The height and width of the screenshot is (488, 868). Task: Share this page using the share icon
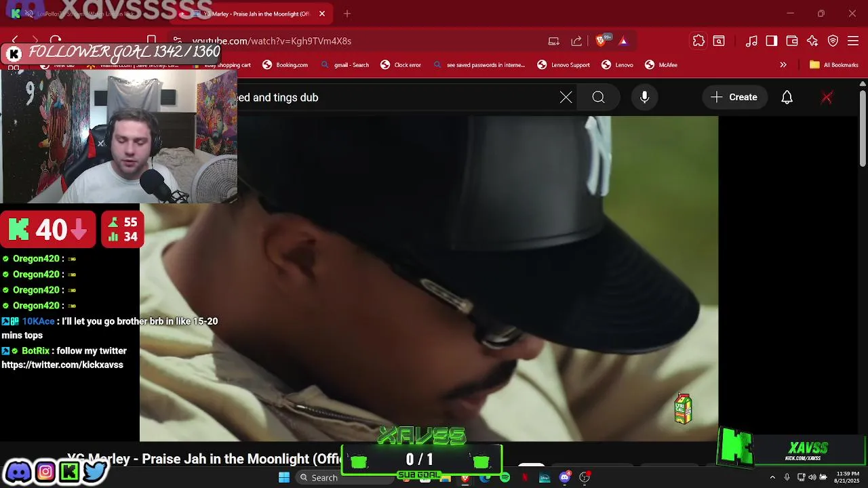pyautogui.click(x=576, y=41)
